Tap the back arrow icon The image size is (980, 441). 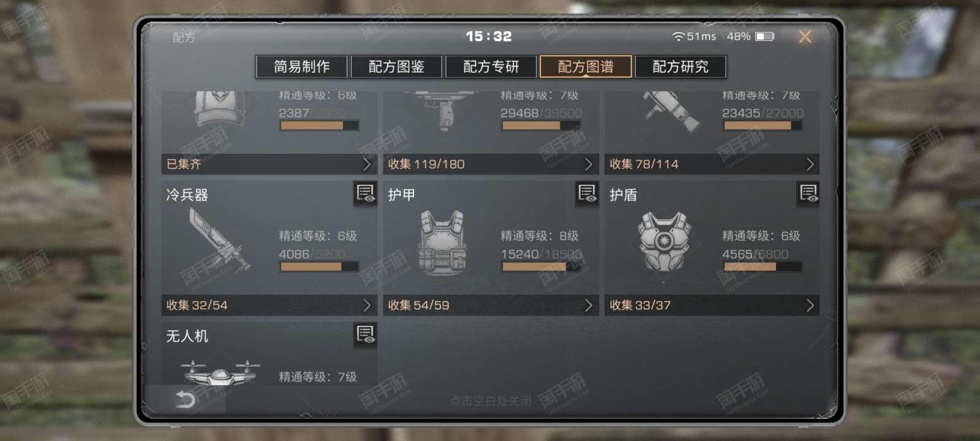tap(185, 400)
